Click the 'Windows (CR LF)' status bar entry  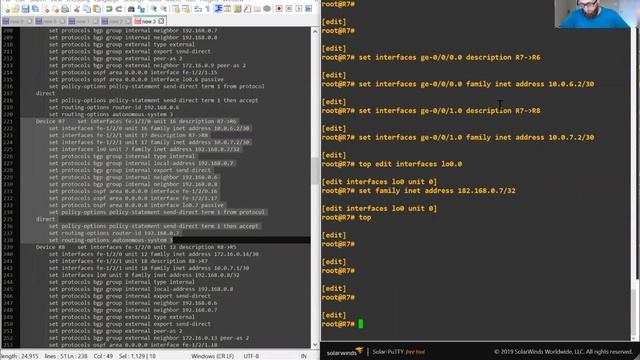tap(213, 356)
